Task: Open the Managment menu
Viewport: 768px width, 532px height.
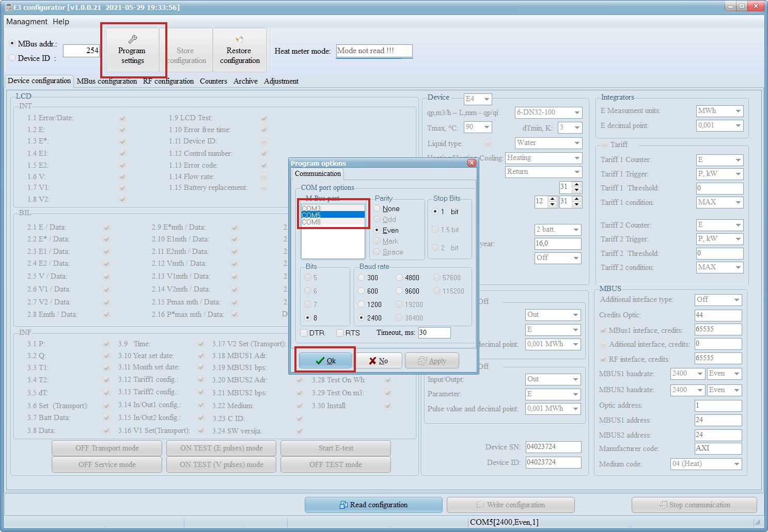Action: pyautogui.click(x=26, y=22)
